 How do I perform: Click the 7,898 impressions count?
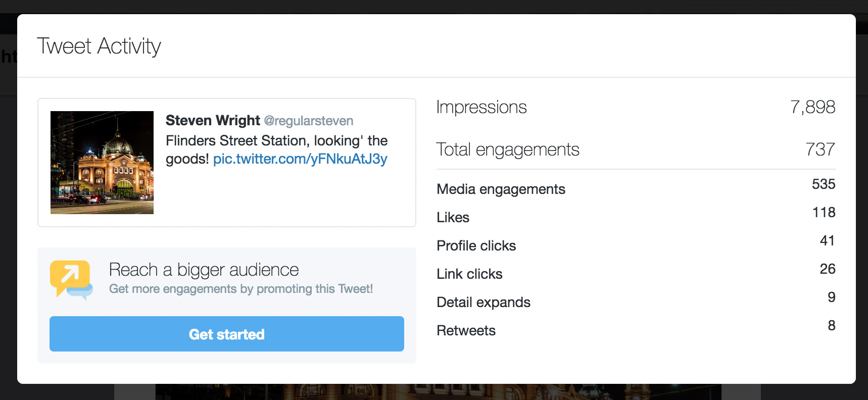click(x=812, y=107)
